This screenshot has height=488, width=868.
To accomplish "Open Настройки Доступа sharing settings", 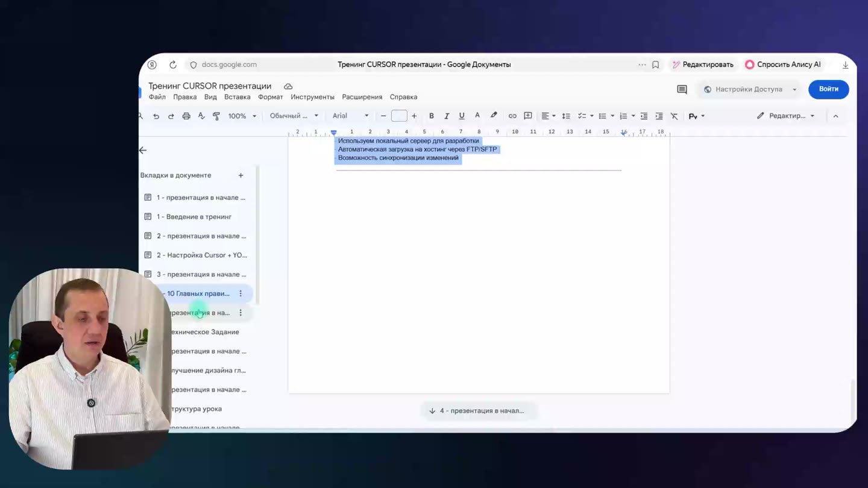I will (750, 89).
